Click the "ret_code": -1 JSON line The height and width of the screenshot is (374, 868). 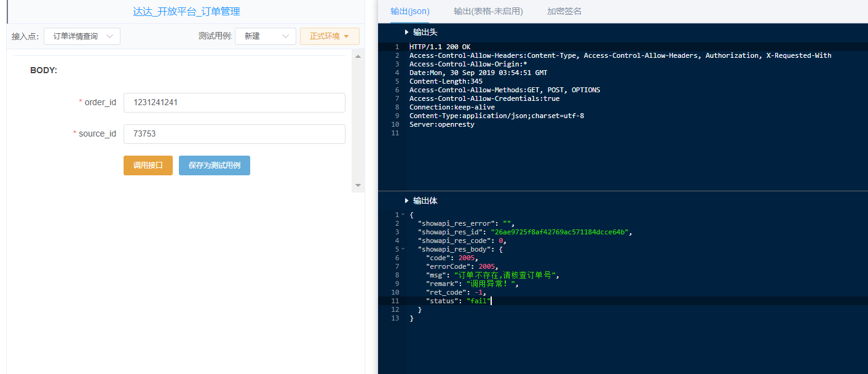[456, 292]
